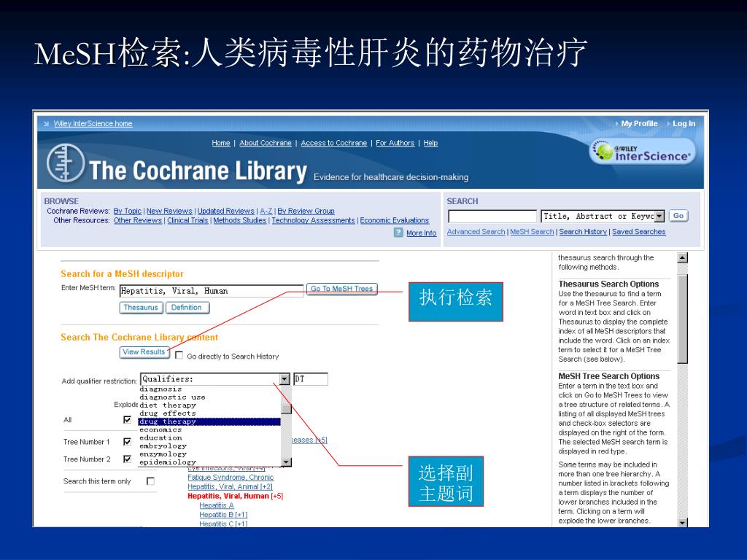Open My Profile

click(x=639, y=124)
